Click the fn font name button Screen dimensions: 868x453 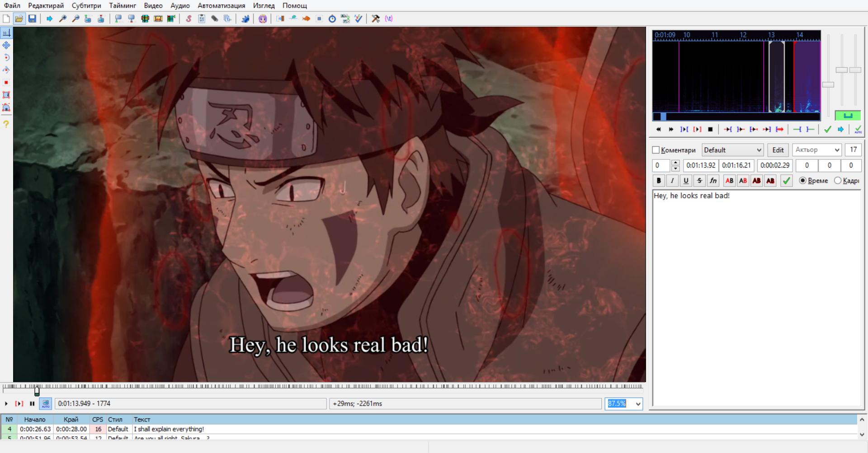(713, 181)
